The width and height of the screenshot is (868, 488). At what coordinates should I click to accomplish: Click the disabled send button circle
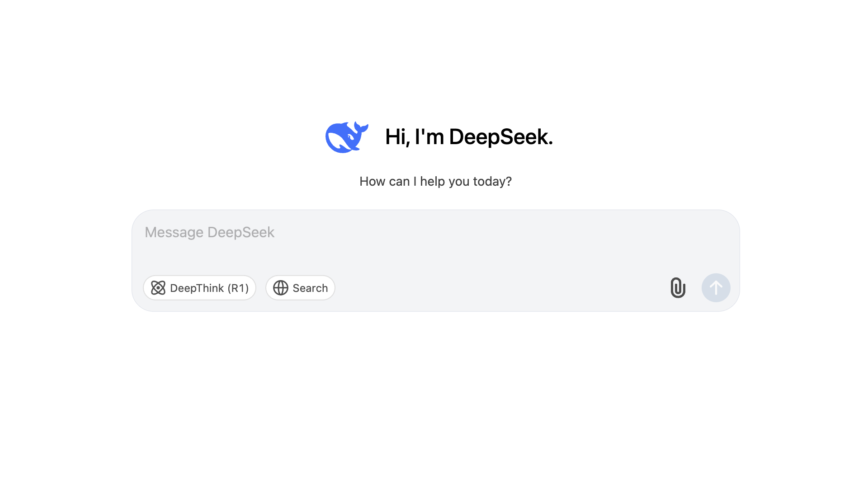(716, 288)
